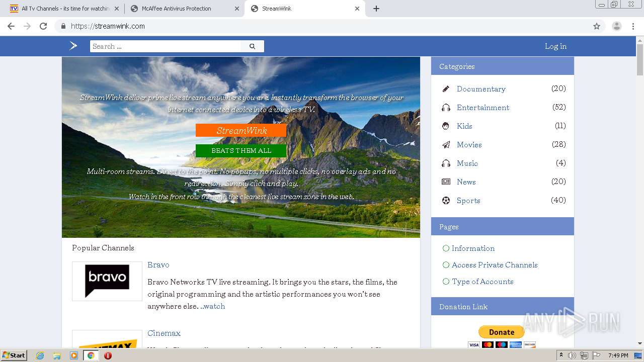Click the Log in link

coord(555,46)
